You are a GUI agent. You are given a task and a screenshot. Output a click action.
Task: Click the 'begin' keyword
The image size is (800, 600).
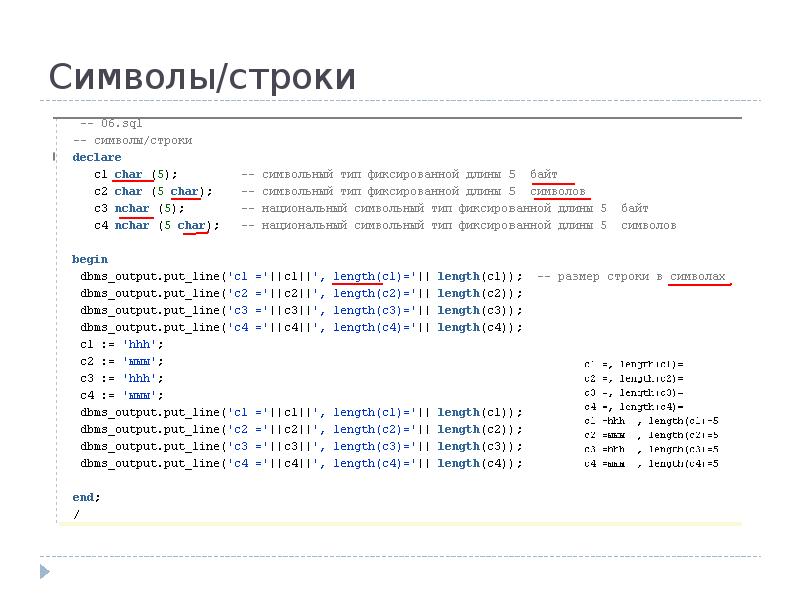click(90, 259)
